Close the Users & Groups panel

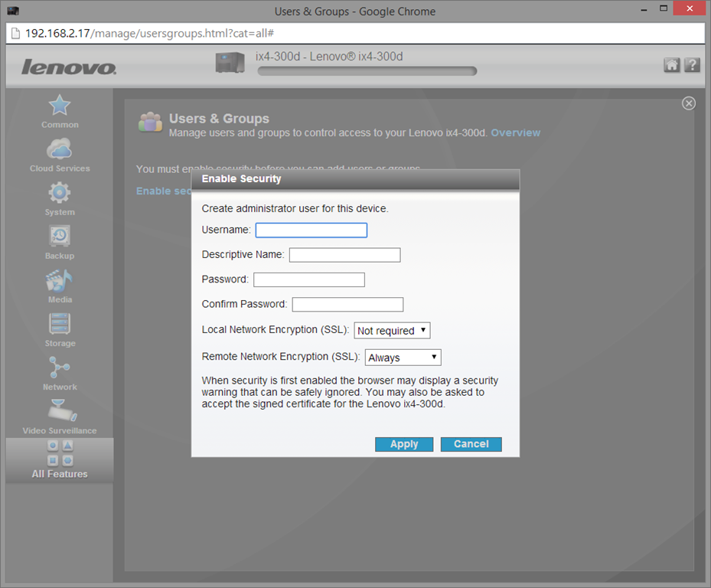pos(688,103)
